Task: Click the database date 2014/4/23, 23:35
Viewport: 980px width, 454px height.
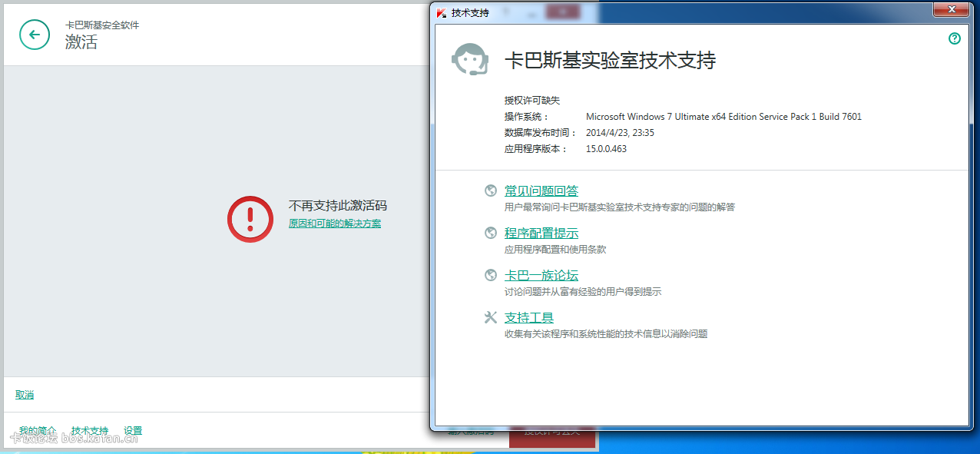Action: [x=620, y=133]
